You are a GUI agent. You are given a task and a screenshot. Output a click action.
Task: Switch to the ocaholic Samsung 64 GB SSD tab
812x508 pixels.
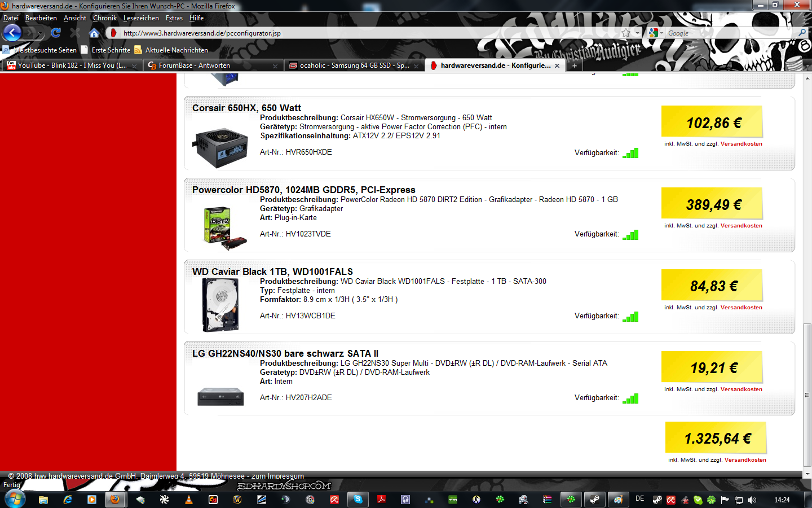click(354, 65)
